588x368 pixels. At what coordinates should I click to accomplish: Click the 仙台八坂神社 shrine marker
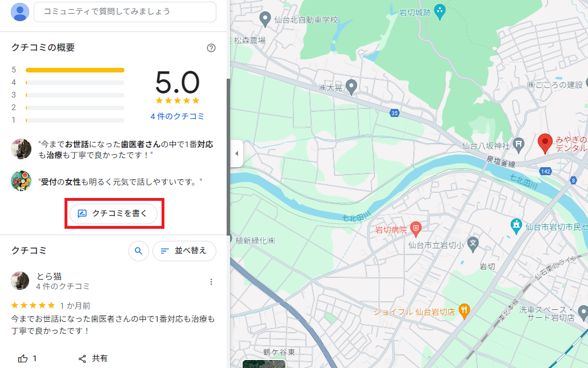point(519,144)
